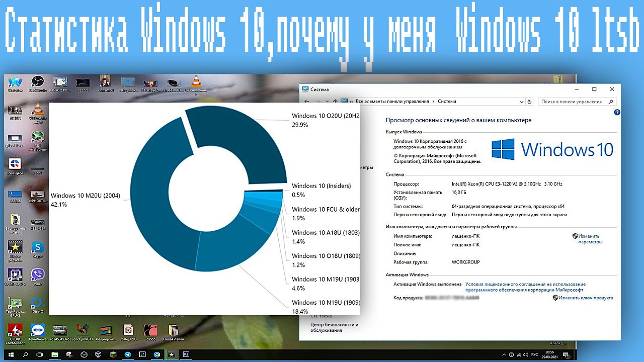644x362 pixels.
Task: Click the Control Panel search field
Action: click(x=577, y=102)
